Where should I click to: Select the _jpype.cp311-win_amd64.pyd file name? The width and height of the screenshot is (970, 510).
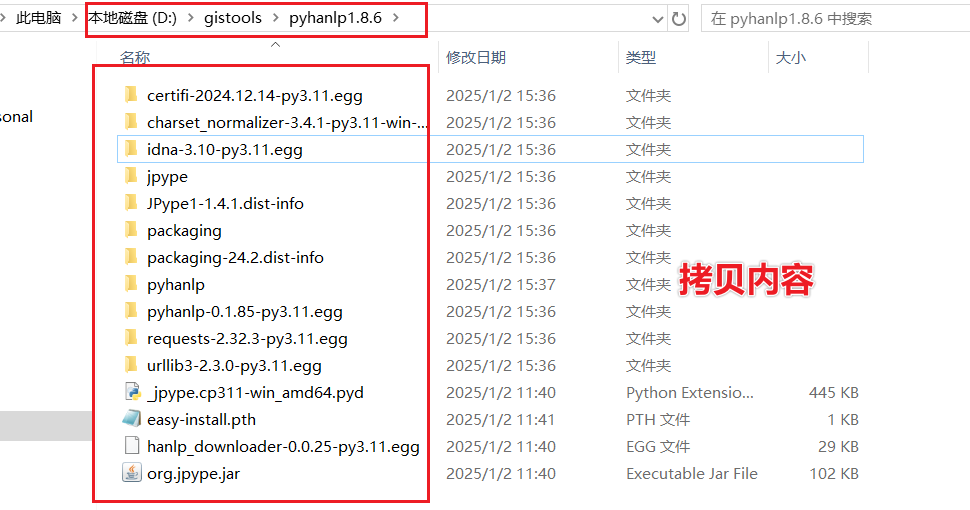tap(255, 392)
